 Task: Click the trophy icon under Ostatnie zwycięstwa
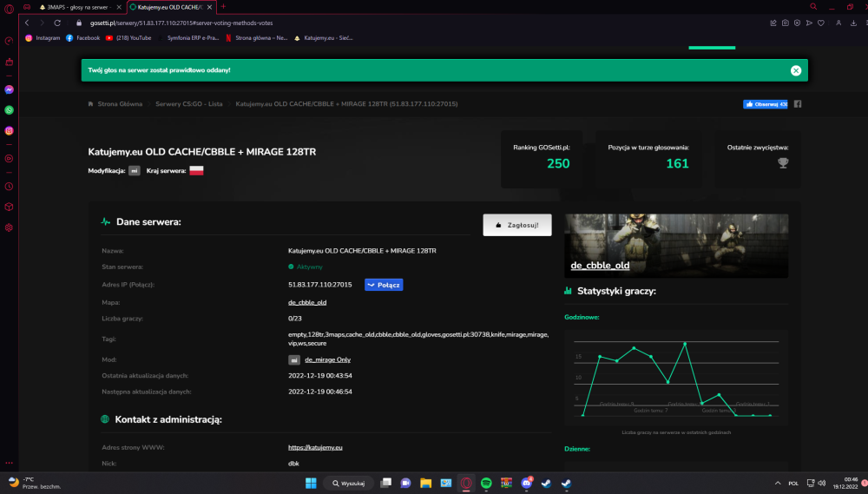(x=783, y=163)
